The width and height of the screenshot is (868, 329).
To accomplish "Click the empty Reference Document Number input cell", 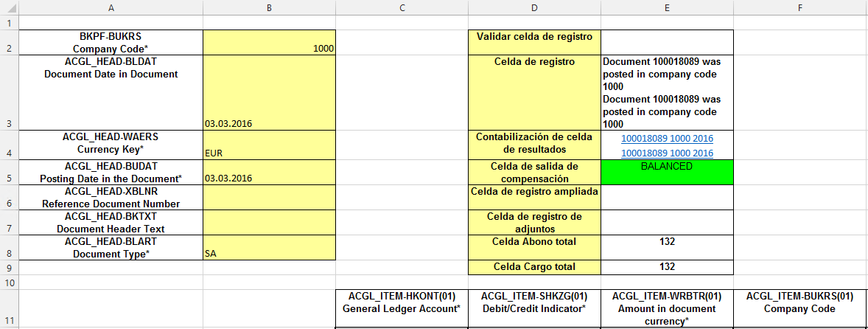I will pyautogui.click(x=269, y=197).
